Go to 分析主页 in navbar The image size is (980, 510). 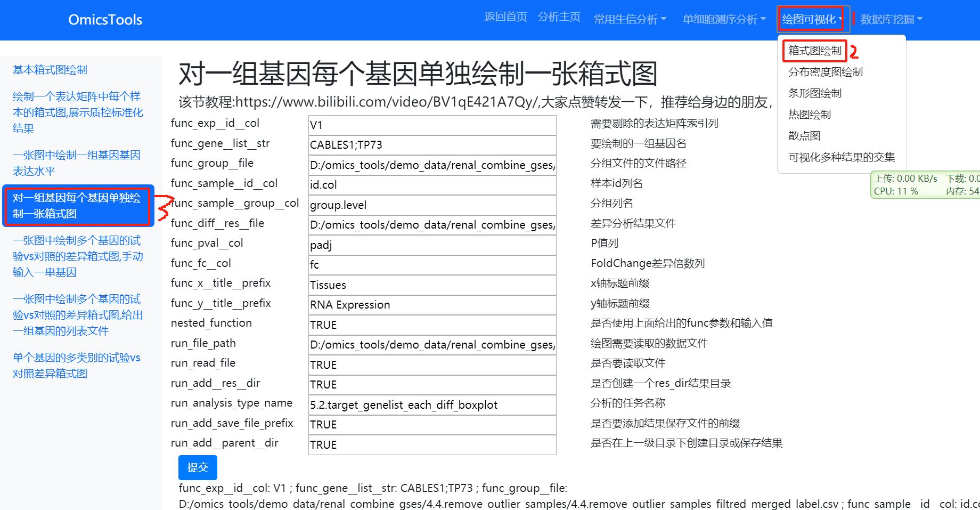coord(559,17)
